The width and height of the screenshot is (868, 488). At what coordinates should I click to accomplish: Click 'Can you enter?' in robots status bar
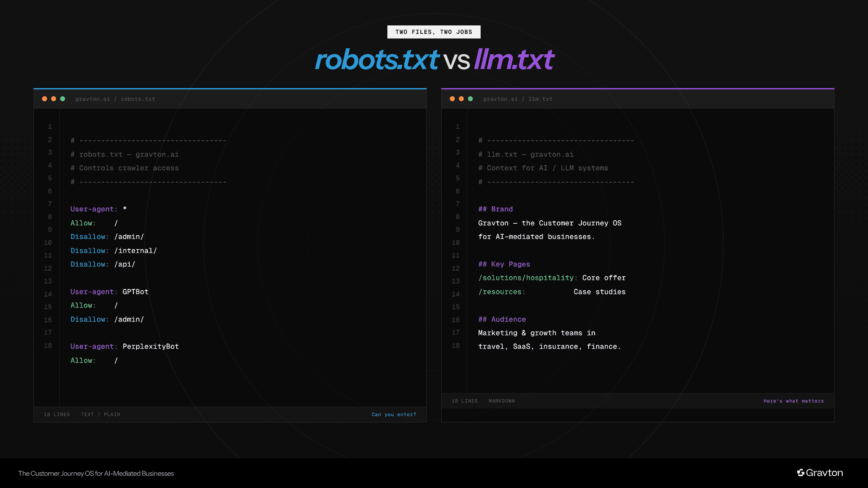tap(394, 414)
